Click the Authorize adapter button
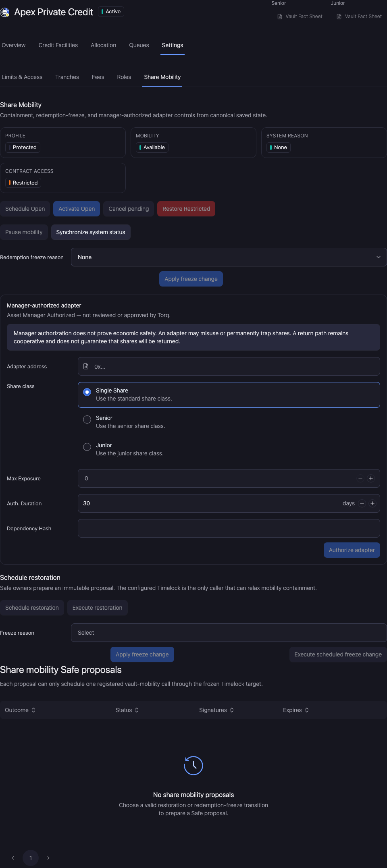The height and width of the screenshot is (868, 387). click(x=352, y=550)
